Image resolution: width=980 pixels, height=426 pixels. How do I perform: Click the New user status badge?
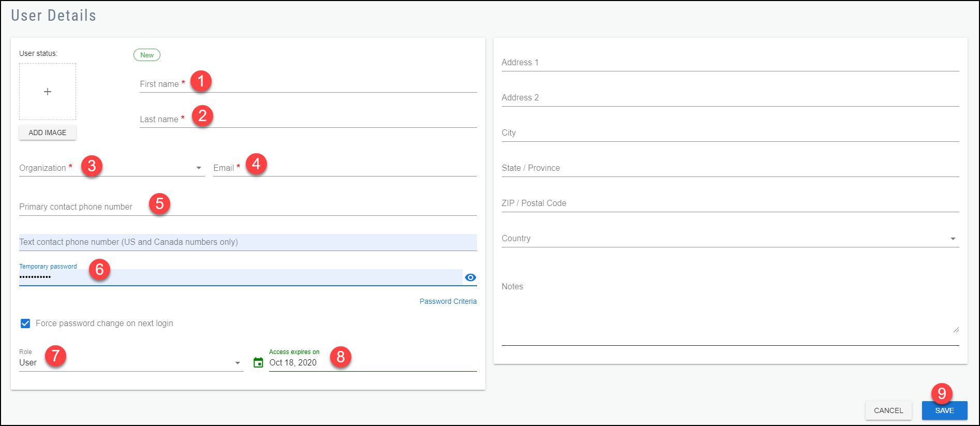point(147,55)
